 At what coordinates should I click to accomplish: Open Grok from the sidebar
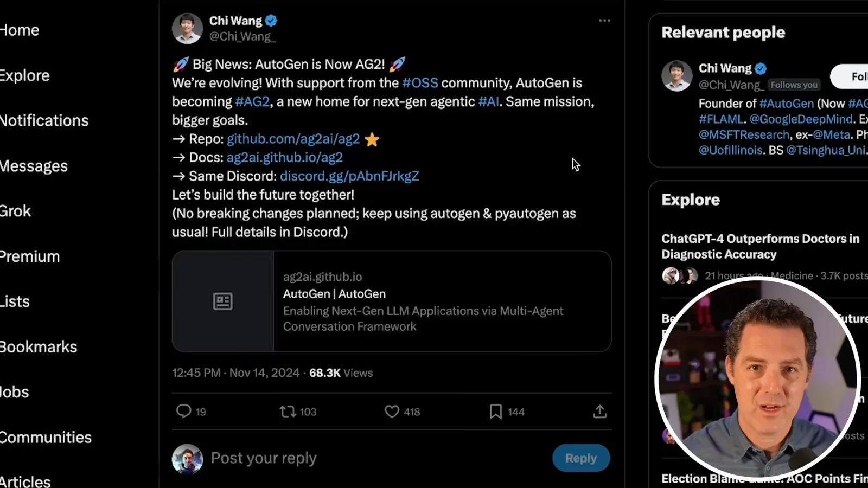coord(15,211)
